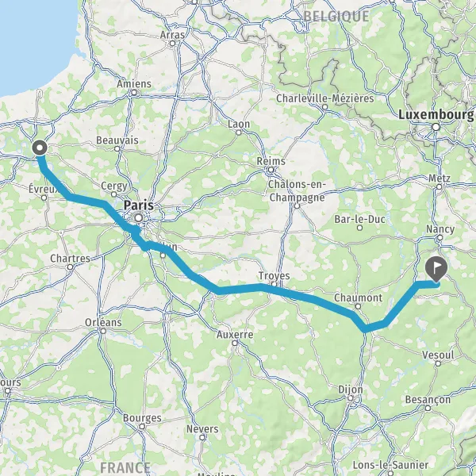Click the route start point marker

point(40,148)
